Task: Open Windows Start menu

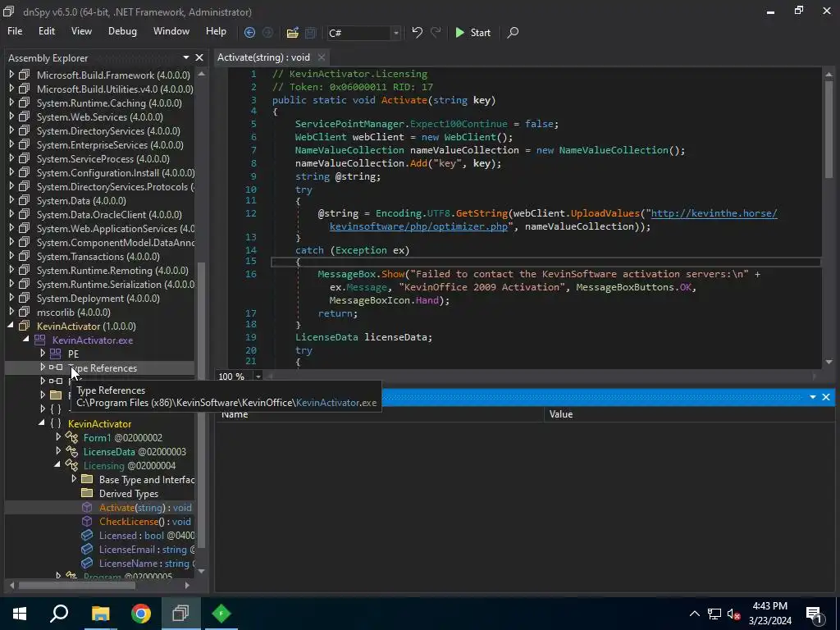Action: click(20, 614)
